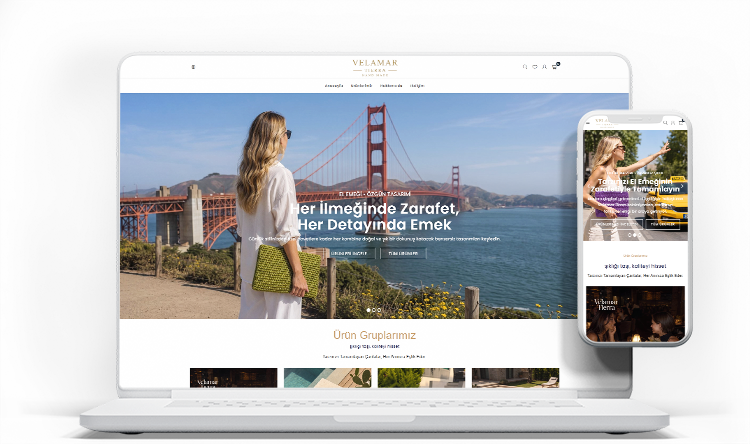Click the left hero button under the headline
Image resolution: width=750 pixels, height=444 pixels.
coord(350,253)
